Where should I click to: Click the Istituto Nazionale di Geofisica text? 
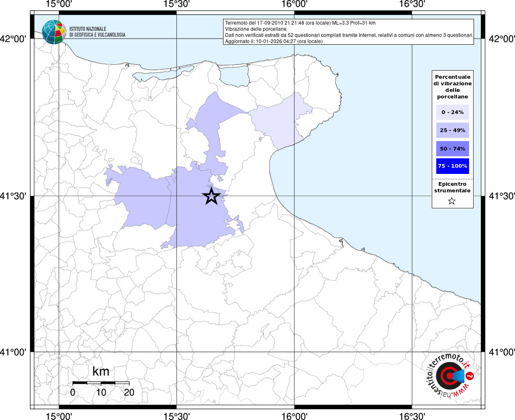click(x=97, y=32)
